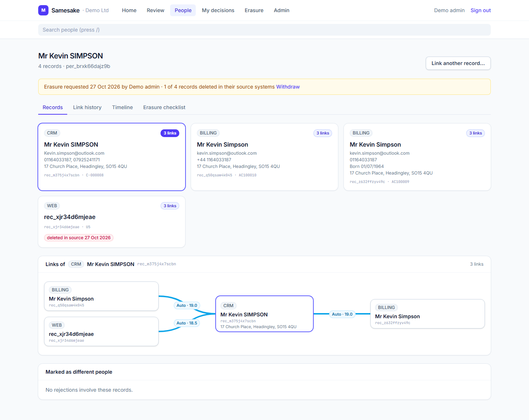Viewport: 529px width, 420px height.
Task: Click the Mr Kevin SIMPSON page heading
Action: [71, 56]
